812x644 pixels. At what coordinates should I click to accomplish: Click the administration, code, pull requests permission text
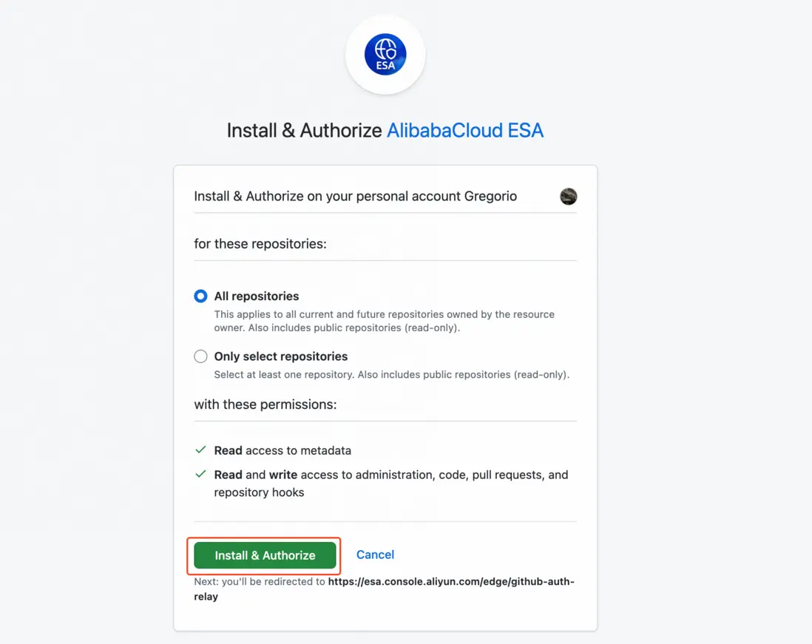[x=391, y=484]
